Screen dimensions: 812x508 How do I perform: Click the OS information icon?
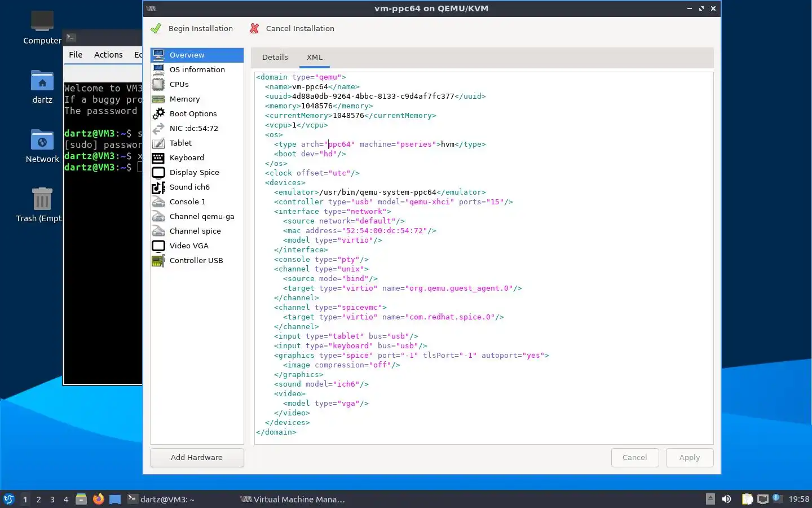tap(158, 69)
